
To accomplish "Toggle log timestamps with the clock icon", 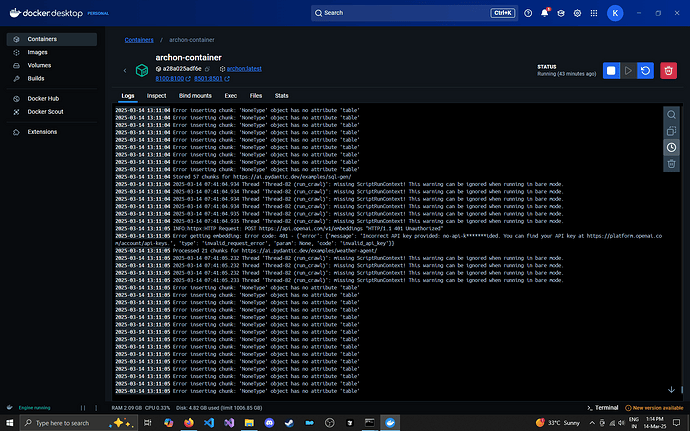I will pyautogui.click(x=671, y=147).
